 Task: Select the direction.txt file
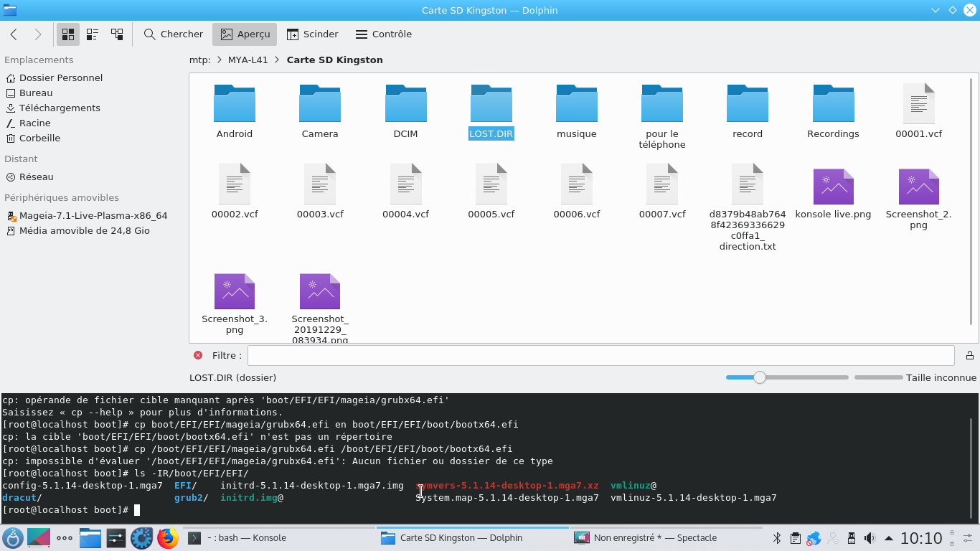click(x=748, y=207)
